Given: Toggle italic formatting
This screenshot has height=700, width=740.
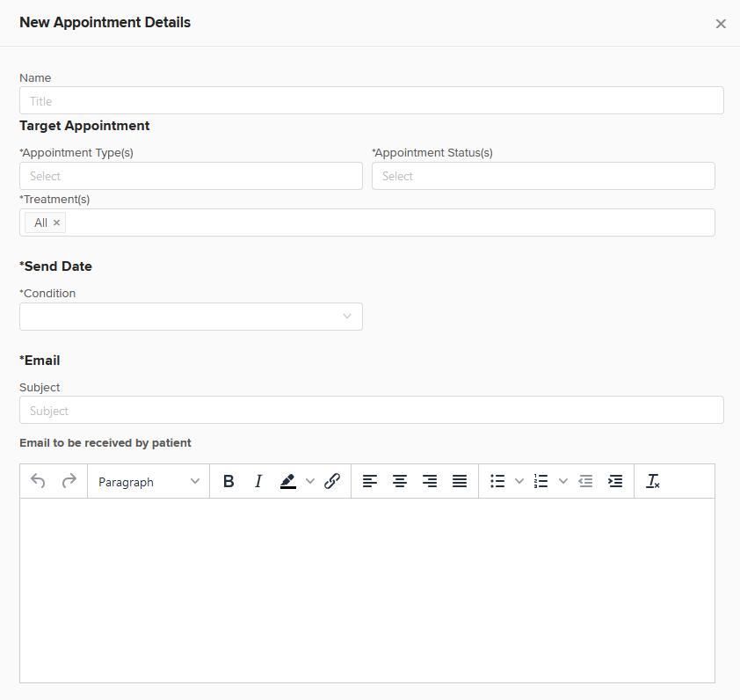Looking at the screenshot, I should [x=258, y=481].
